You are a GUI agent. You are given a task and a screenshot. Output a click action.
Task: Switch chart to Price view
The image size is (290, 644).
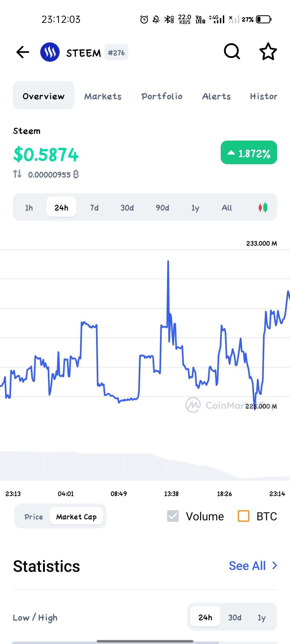pyautogui.click(x=34, y=517)
